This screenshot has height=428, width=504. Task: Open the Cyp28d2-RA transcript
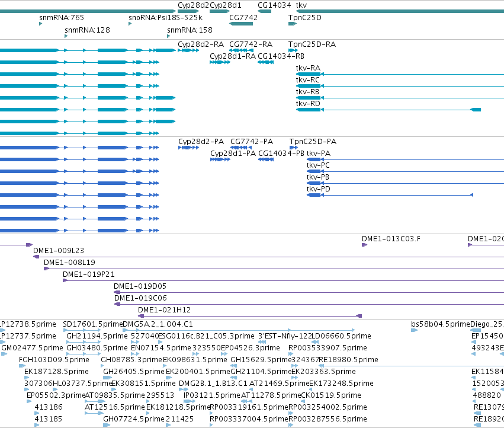click(201, 44)
